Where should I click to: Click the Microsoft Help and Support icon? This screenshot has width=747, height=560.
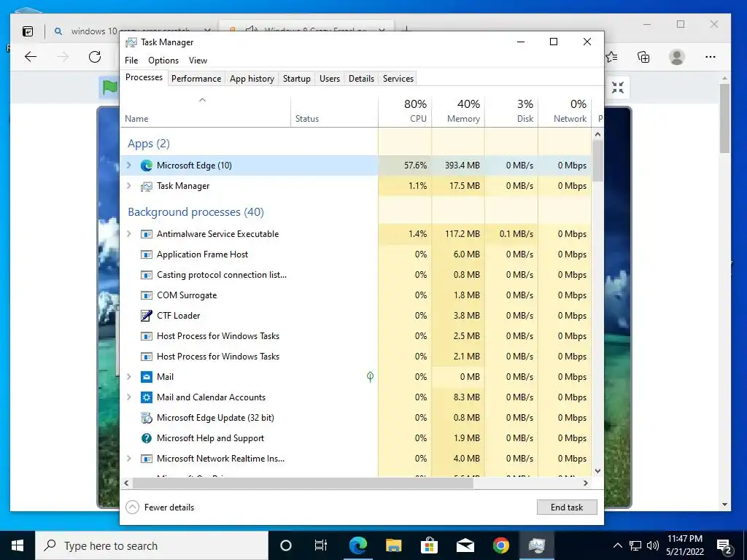(x=146, y=438)
